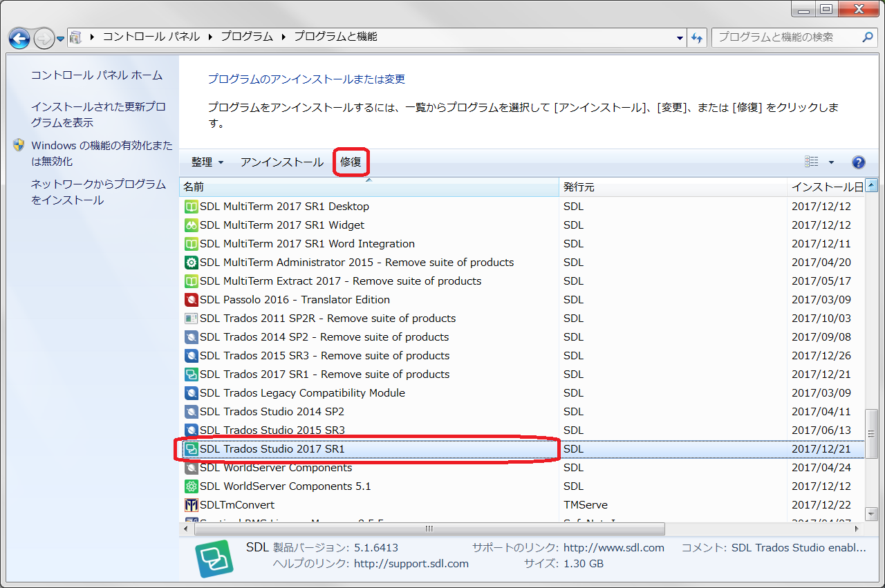Image resolution: width=885 pixels, height=588 pixels.
Task: Open コントロール パネル ホーム link
Action: pyautogui.click(x=97, y=75)
